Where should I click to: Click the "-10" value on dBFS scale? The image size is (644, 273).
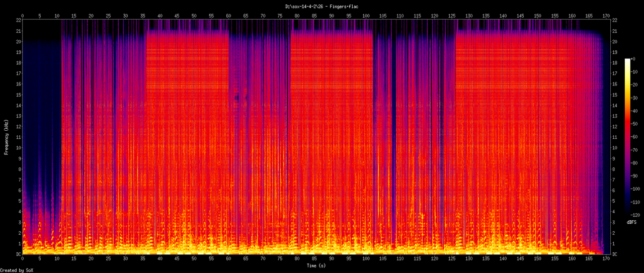coord(635,72)
